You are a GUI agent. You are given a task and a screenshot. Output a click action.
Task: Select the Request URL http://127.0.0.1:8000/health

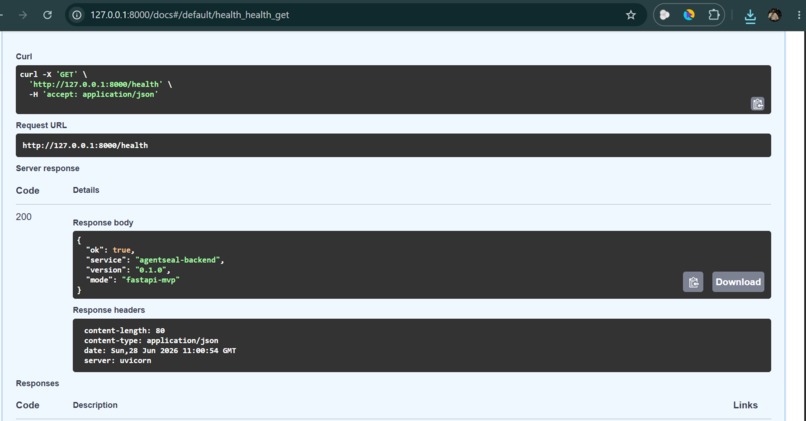tap(85, 145)
